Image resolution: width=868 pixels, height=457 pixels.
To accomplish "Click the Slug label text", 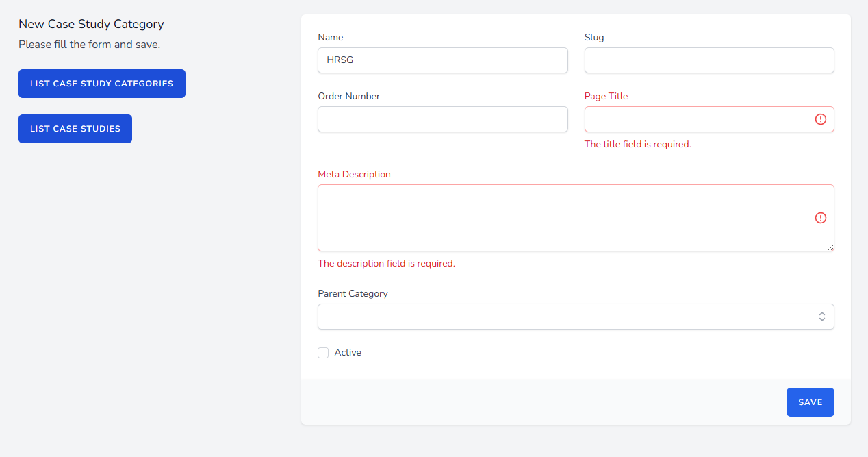I will [x=594, y=38].
